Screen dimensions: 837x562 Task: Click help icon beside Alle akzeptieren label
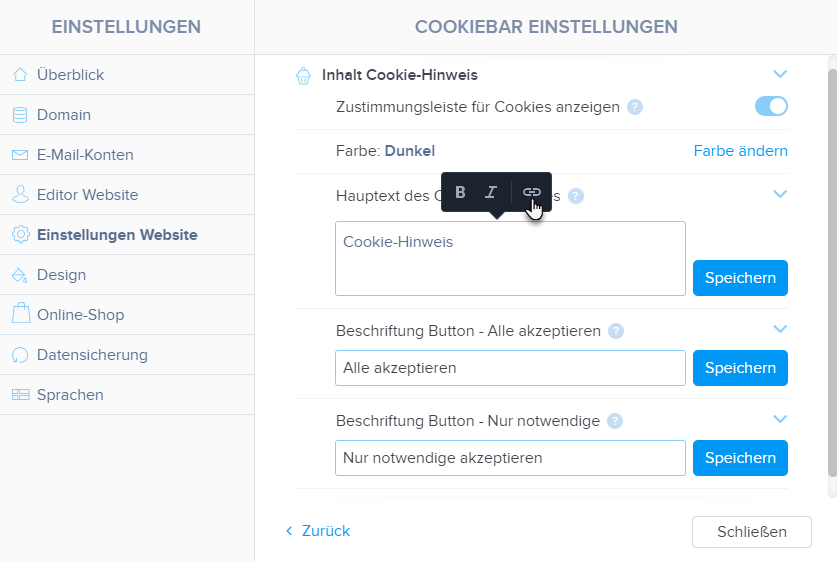tap(616, 331)
